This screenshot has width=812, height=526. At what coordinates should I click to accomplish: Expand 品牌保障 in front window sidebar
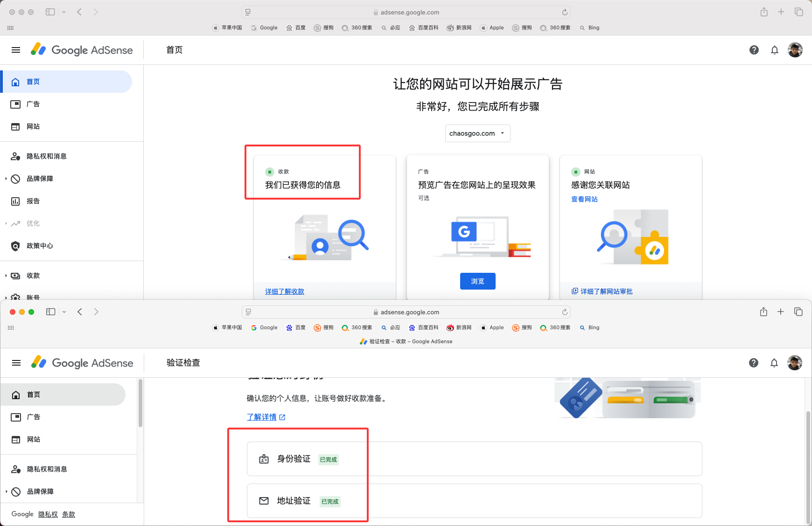tap(7, 491)
